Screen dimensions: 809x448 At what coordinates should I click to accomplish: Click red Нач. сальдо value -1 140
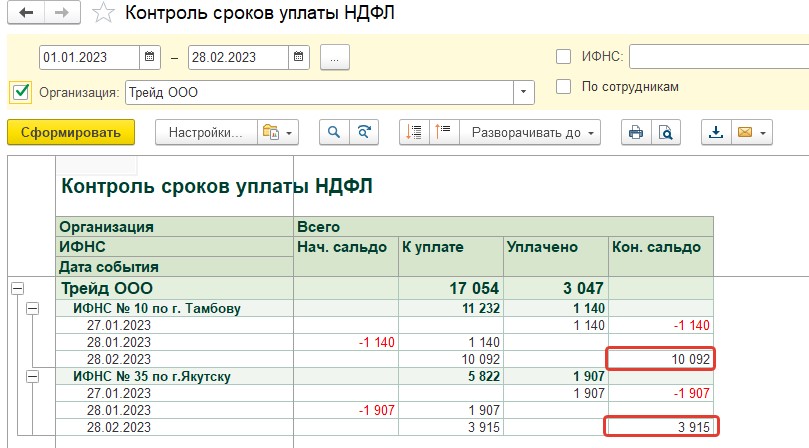(x=377, y=343)
